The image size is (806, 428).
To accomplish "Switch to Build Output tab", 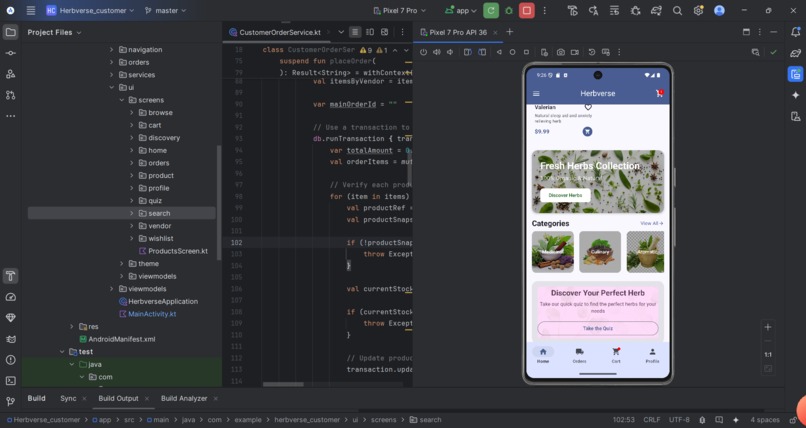I will coord(118,399).
